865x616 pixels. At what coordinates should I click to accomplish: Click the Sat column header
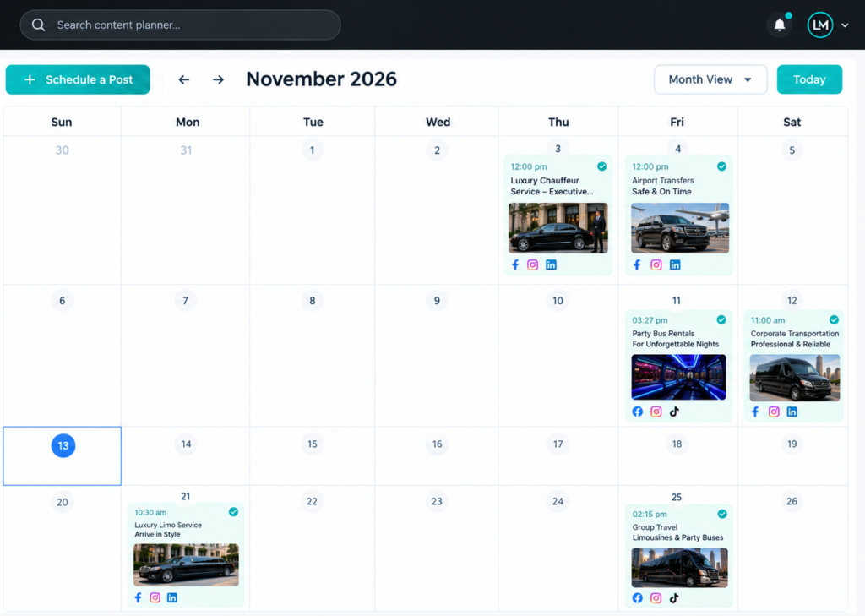792,122
